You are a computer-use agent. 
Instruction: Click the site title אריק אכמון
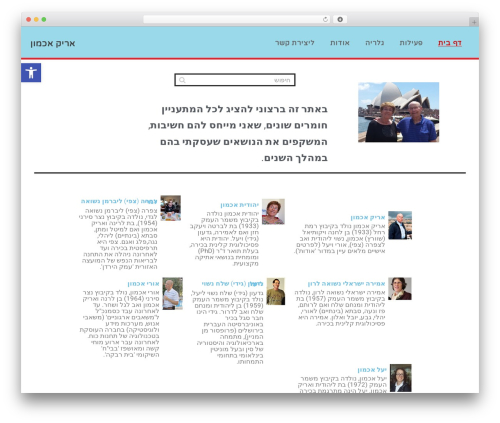click(x=53, y=43)
